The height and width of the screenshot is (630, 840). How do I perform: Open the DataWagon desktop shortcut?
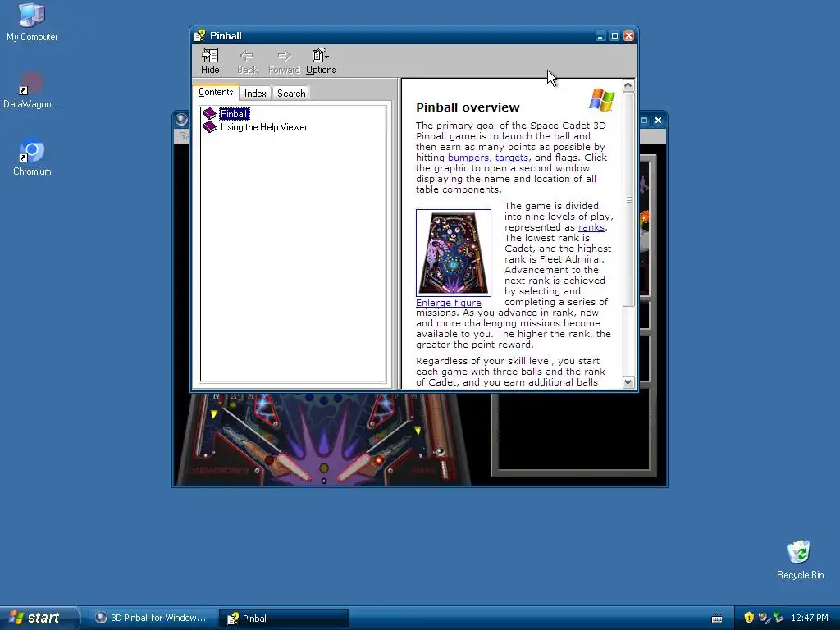tap(32, 90)
